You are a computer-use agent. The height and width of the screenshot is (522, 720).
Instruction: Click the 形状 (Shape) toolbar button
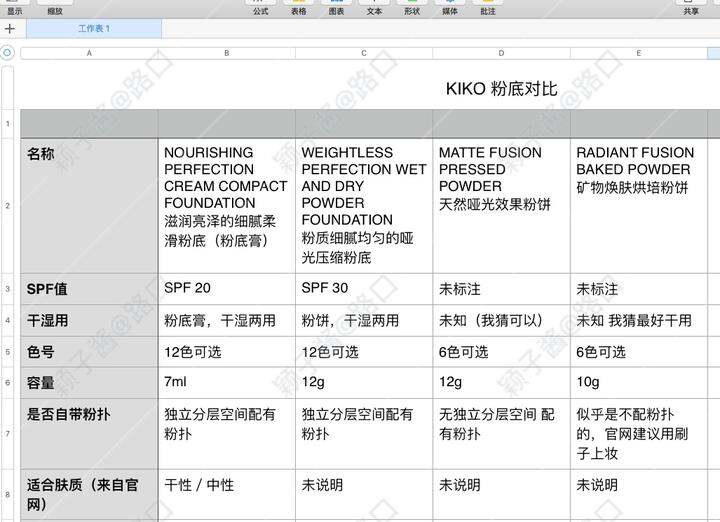point(412,7)
